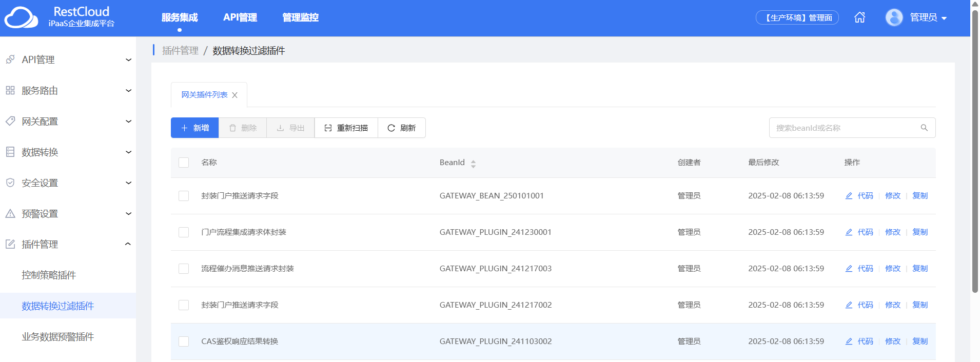Viewport: 980px width, 362px height.
Task: Click the 刷新 refresh button
Action: pyautogui.click(x=402, y=128)
